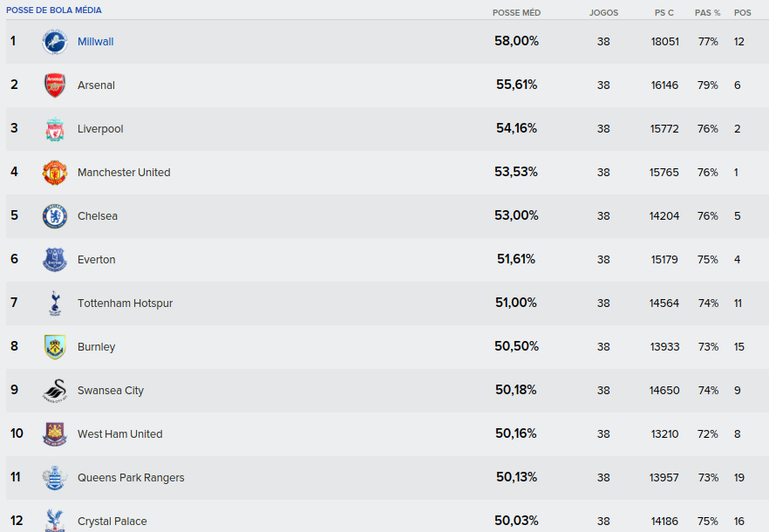Viewport: 769px width, 532px height.
Task: Sort by PS C column header
Action: coord(664,13)
